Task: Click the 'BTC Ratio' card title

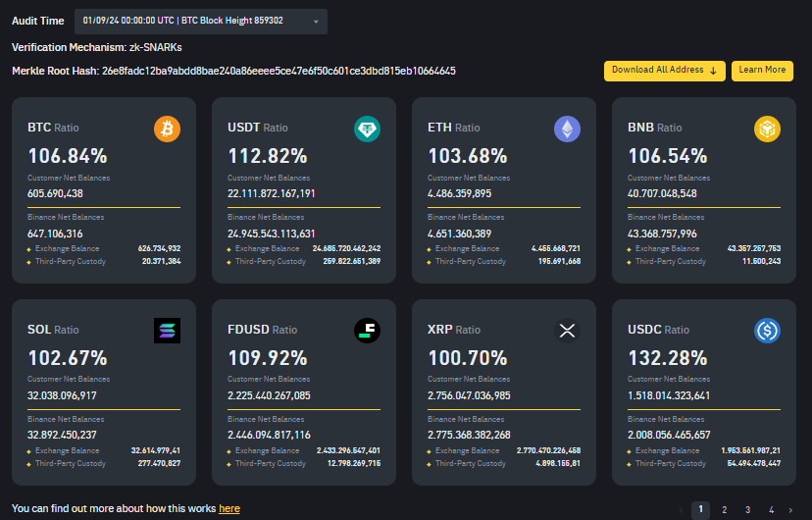Action: click(x=53, y=128)
